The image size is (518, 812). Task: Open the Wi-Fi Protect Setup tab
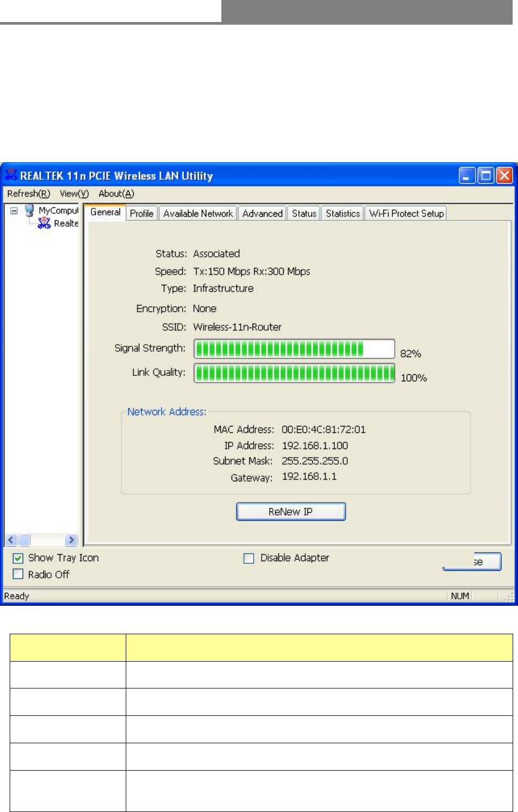pyautogui.click(x=406, y=213)
